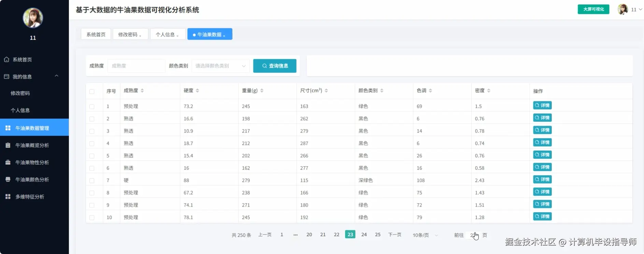The height and width of the screenshot is (254, 644).
Task: Tick the checkbox for row 4
Action: click(92, 144)
